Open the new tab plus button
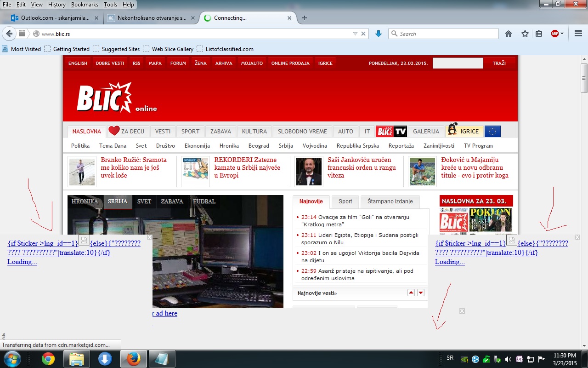Screen dimensions: 588x368 point(304,18)
